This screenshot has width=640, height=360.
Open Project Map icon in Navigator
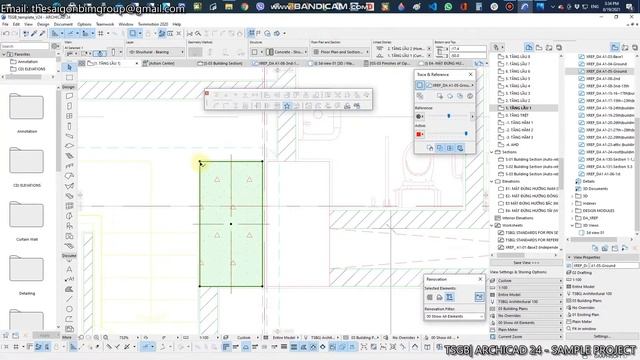(x=529, y=48)
